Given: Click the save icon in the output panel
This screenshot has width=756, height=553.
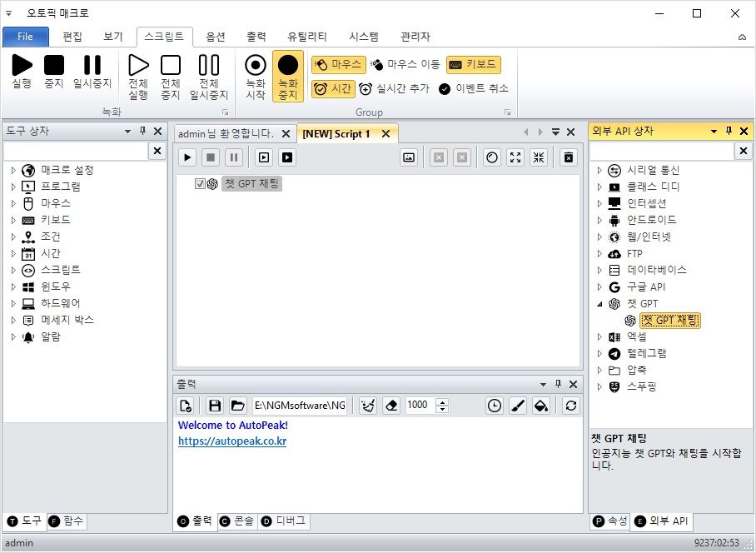Looking at the screenshot, I should pos(215,406).
